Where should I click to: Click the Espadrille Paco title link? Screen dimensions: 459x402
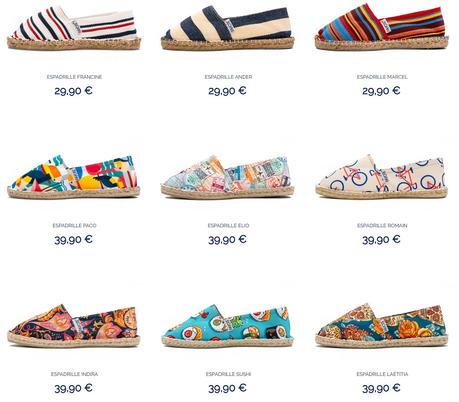(x=74, y=226)
